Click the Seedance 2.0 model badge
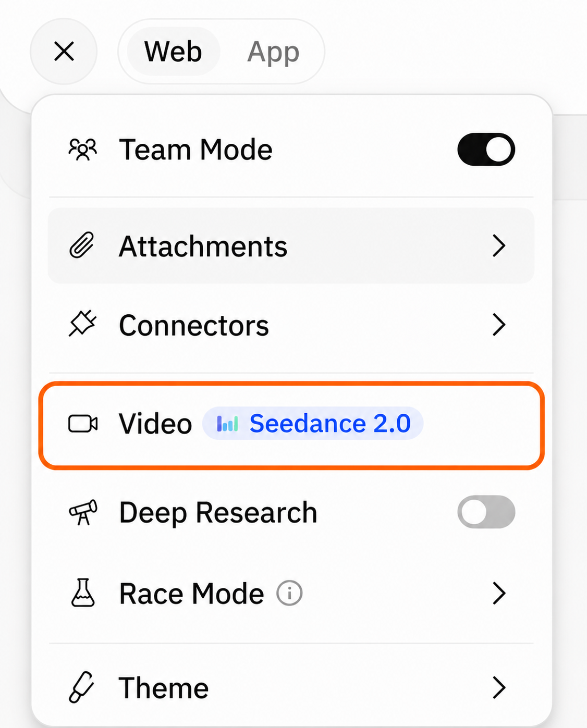This screenshot has height=728, width=587. point(313,423)
